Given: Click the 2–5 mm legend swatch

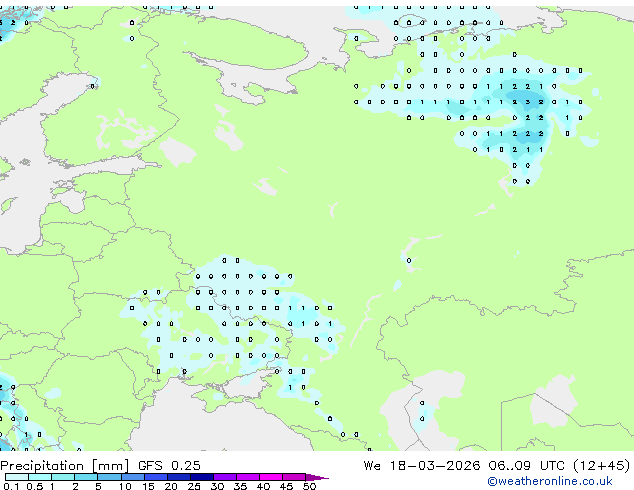Looking at the screenshot, I should (x=86, y=477).
